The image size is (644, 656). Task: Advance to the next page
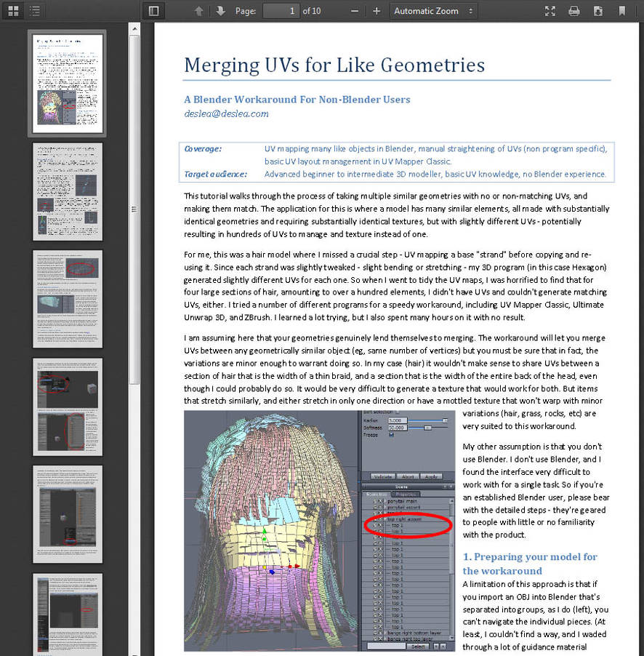pos(220,11)
